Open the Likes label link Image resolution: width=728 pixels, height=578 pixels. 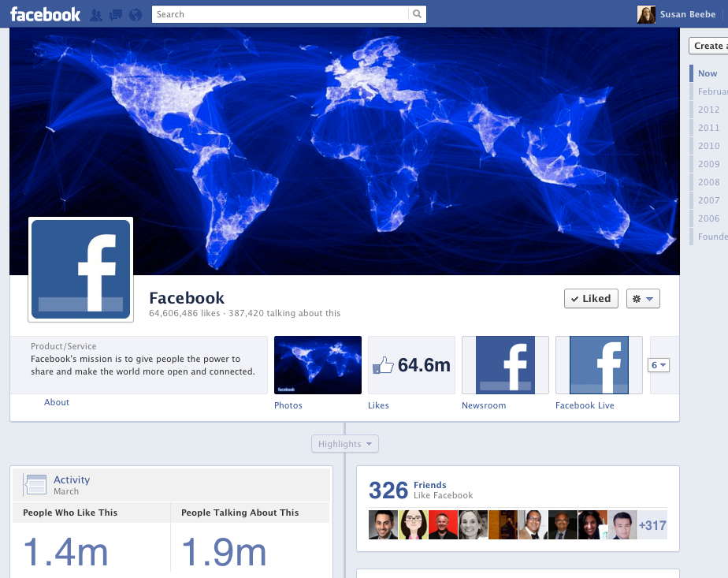tap(378, 405)
